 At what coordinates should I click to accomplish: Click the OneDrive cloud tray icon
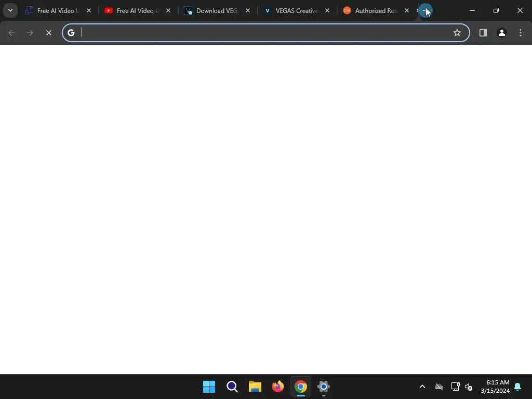point(439,387)
